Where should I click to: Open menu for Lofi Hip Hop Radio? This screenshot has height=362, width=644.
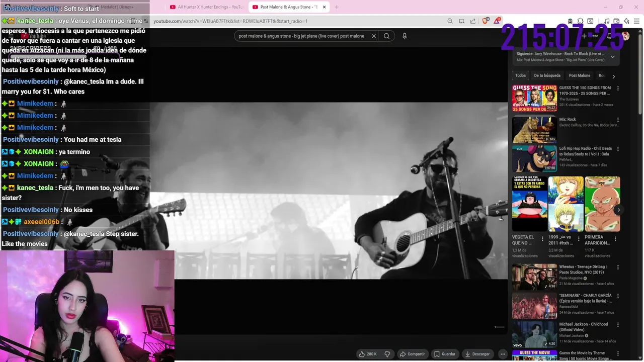(618, 149)
